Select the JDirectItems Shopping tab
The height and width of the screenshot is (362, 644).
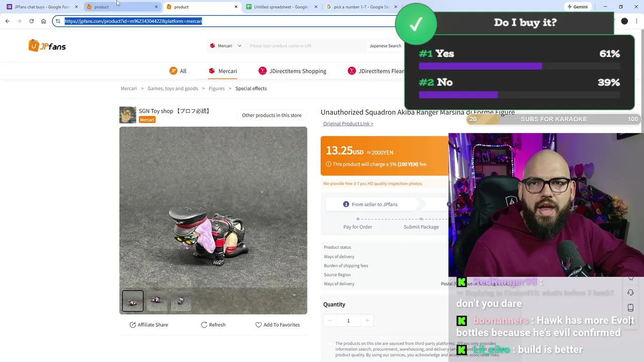292,71
